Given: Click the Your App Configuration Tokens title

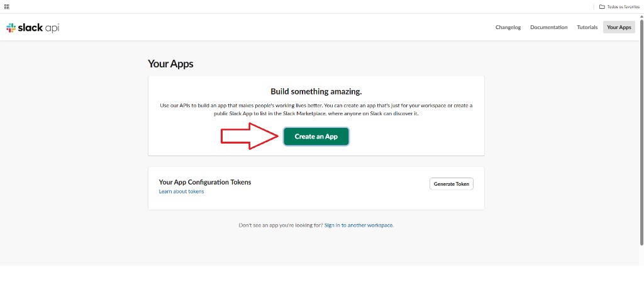Looking at the screenshot, I should 205,182.
